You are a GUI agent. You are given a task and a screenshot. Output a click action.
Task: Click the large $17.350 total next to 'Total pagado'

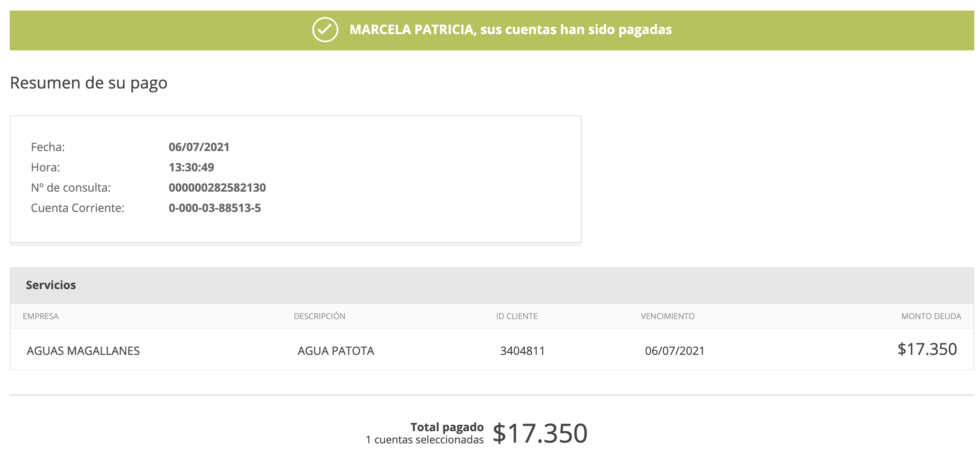click(540, 433)
